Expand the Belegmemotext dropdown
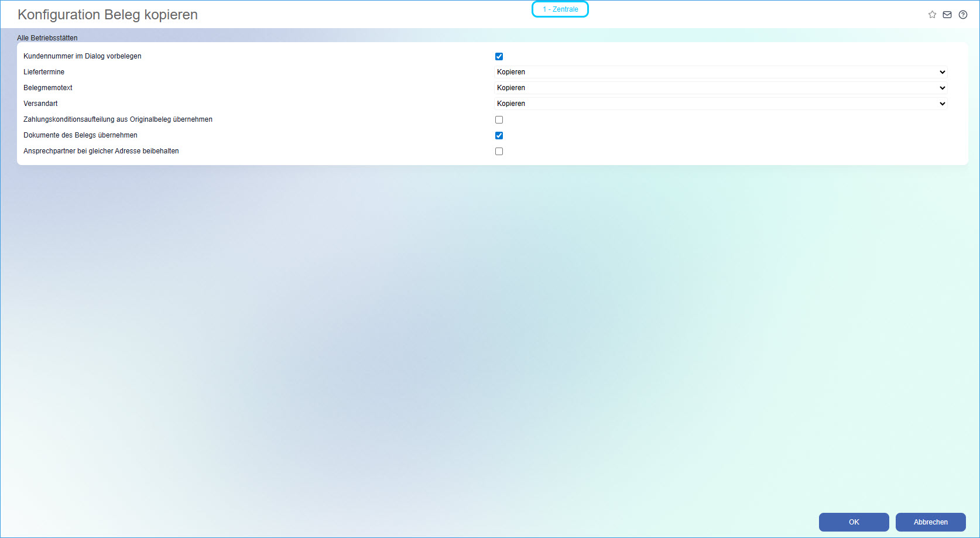This screenshot has width=980, height=538. pyautogui.click(x=721, y=88)
